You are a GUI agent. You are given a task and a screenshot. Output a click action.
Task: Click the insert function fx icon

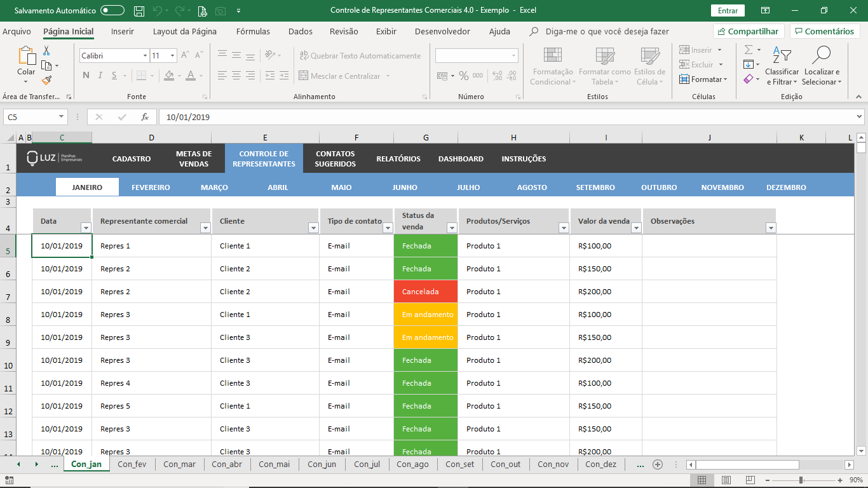click(x=145, y=117)
